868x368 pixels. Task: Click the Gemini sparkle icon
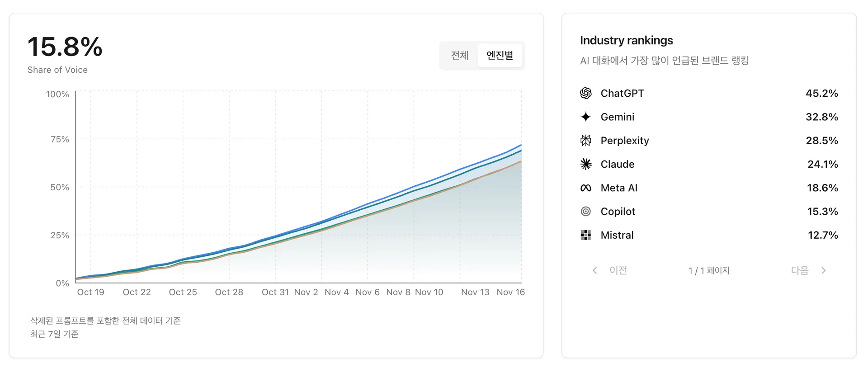point(586,117)
